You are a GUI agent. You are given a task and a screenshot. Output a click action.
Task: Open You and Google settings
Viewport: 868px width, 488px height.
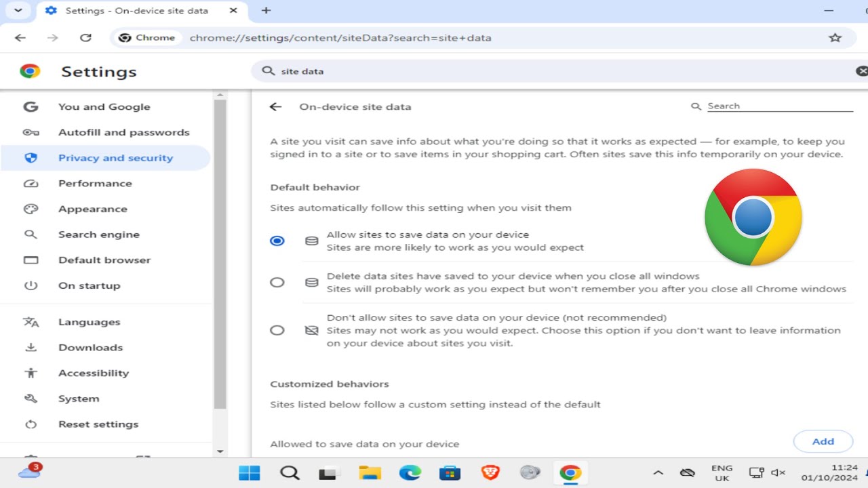(104, 106)
